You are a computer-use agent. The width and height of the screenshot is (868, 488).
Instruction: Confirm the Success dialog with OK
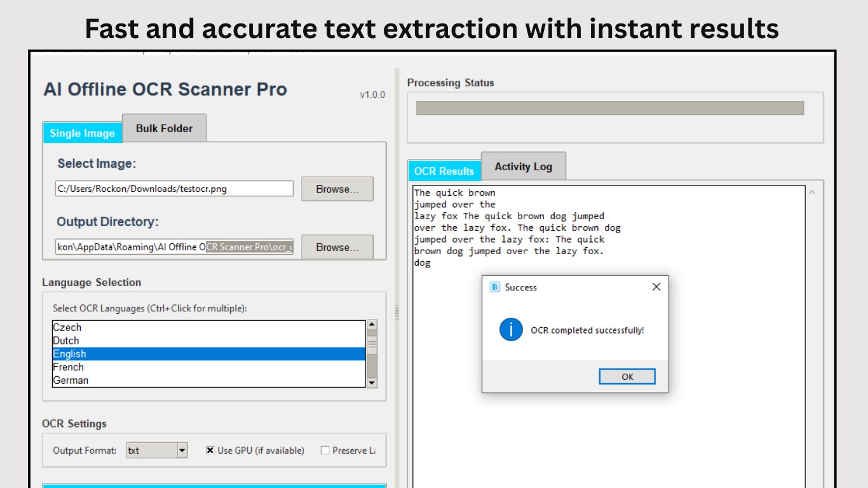point(627,377)
